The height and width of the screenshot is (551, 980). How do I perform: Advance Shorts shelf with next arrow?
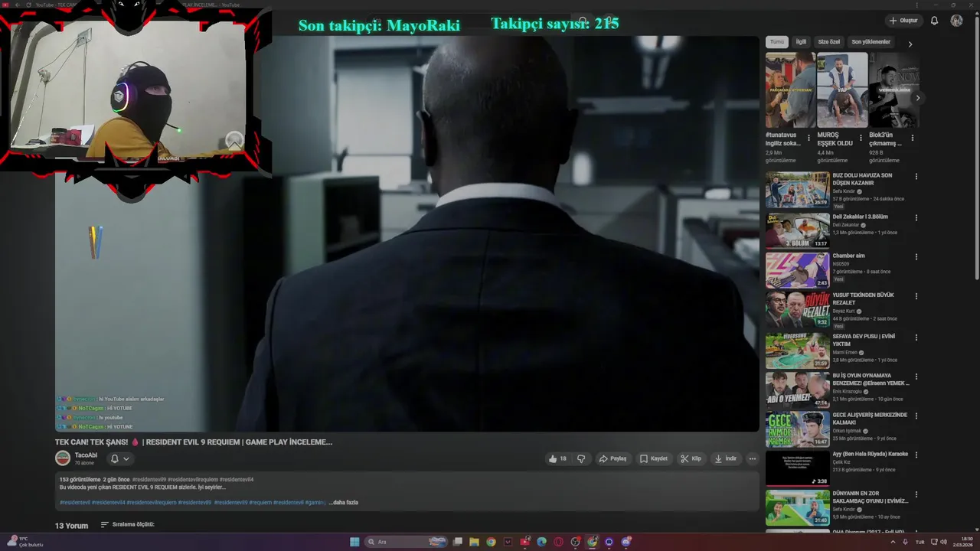click(x=918, y=98)
